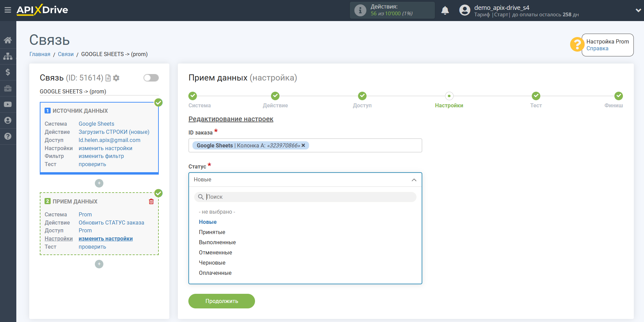Open the billing dollar icon in sidebar
644x322 pixels.
click(x=8, y=72)
